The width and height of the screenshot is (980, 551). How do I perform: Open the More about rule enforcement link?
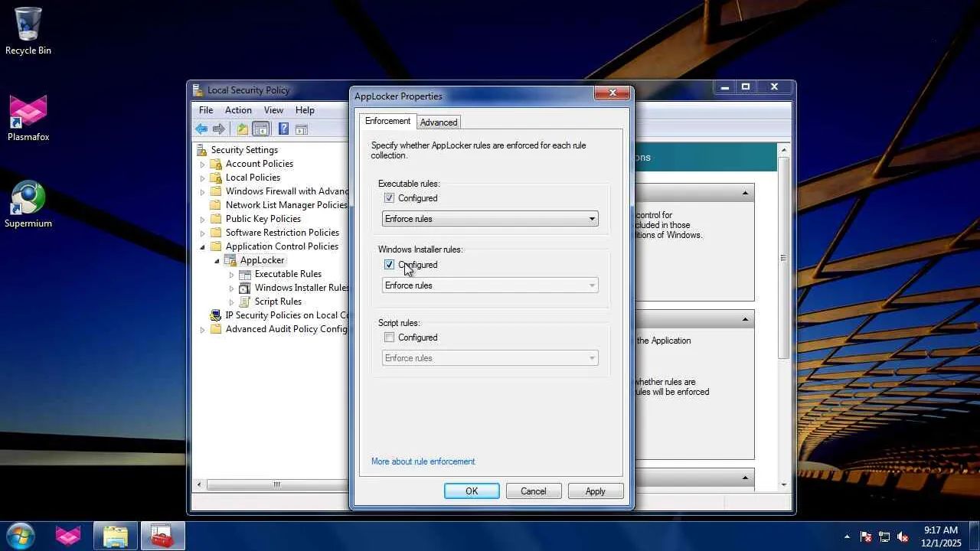point(423,461)
